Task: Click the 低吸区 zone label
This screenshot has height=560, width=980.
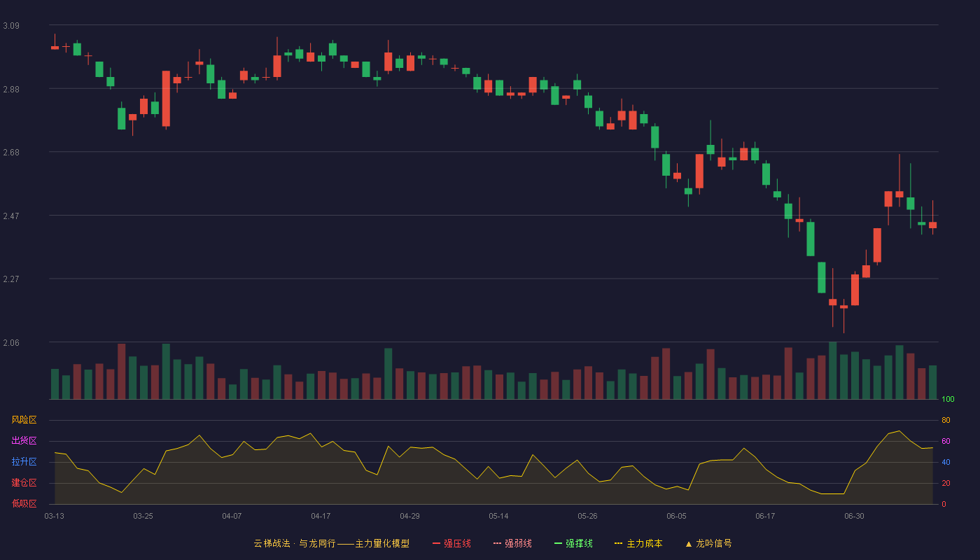Action: tap(24, 503)
